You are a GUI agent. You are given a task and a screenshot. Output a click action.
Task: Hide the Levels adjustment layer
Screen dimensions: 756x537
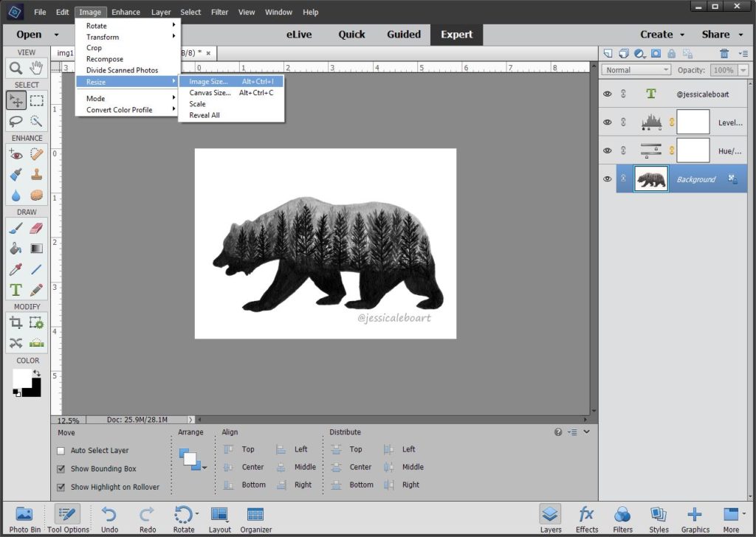click(x=607, y=122)
